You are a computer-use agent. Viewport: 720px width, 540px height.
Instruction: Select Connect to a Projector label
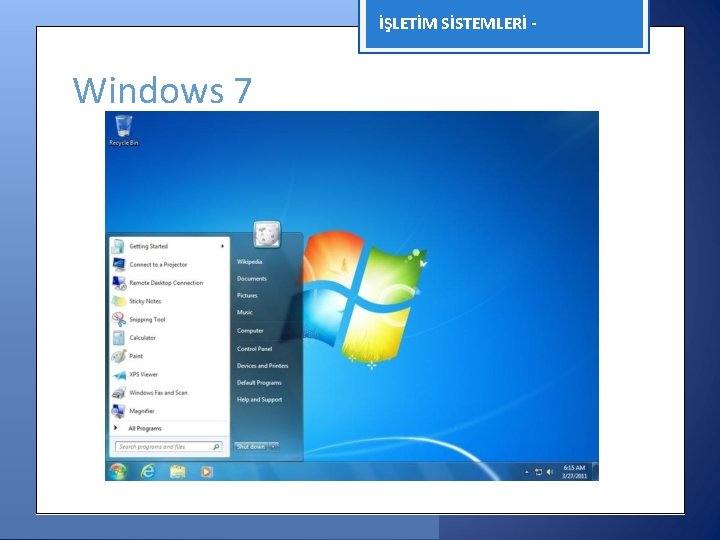(158, 265)
